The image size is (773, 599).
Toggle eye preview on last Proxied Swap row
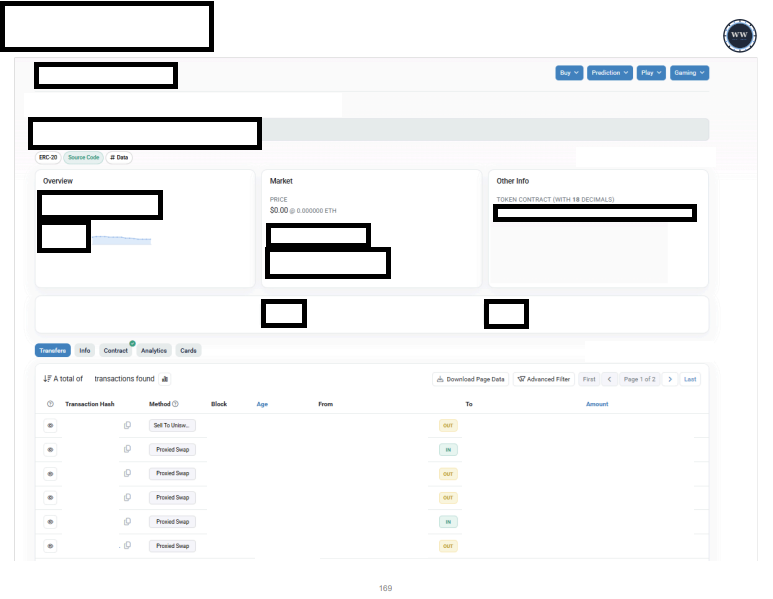pyautogui.click(x=50, y=546)
